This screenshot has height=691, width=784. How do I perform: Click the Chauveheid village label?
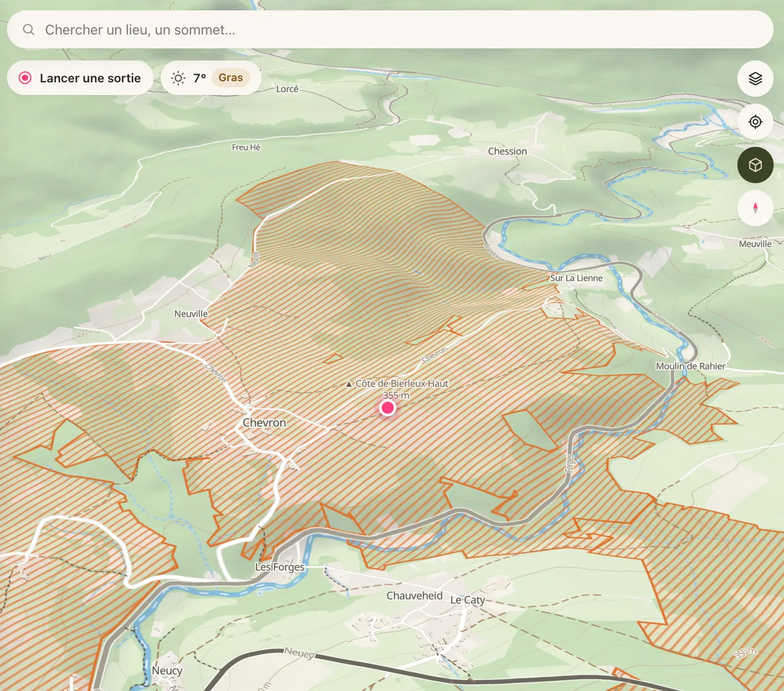pos(414,596)
